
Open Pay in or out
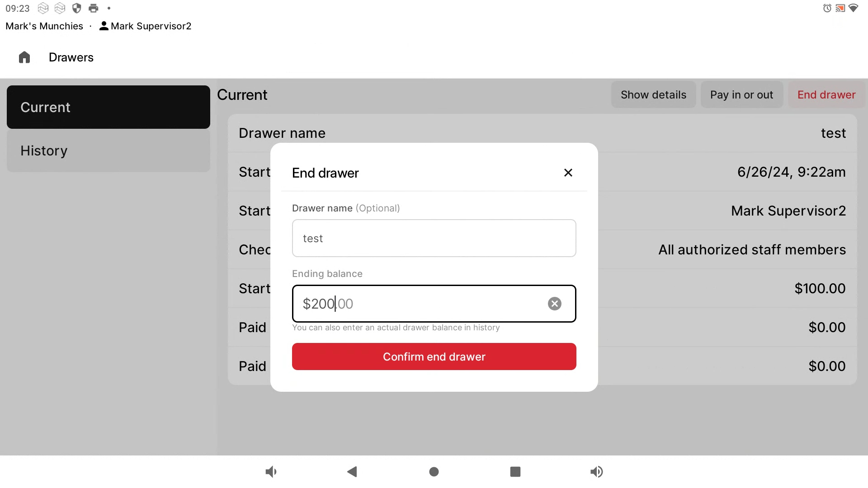pos(741,95)
